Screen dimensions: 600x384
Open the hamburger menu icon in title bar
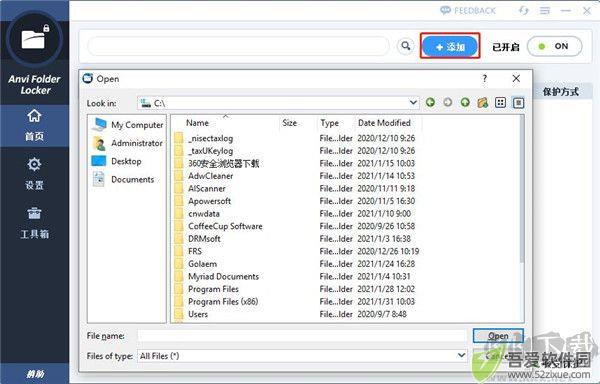coord(545,11)
